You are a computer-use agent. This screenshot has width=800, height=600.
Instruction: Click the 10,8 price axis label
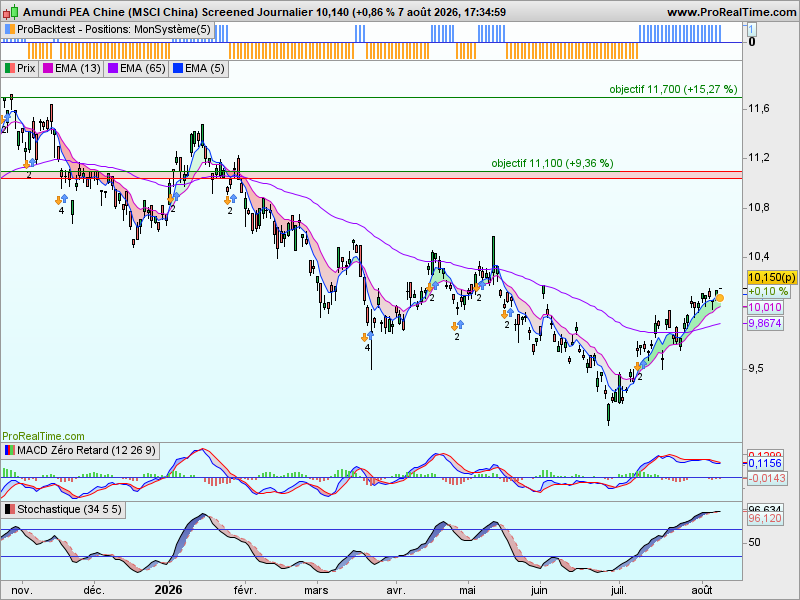(759, 208)
